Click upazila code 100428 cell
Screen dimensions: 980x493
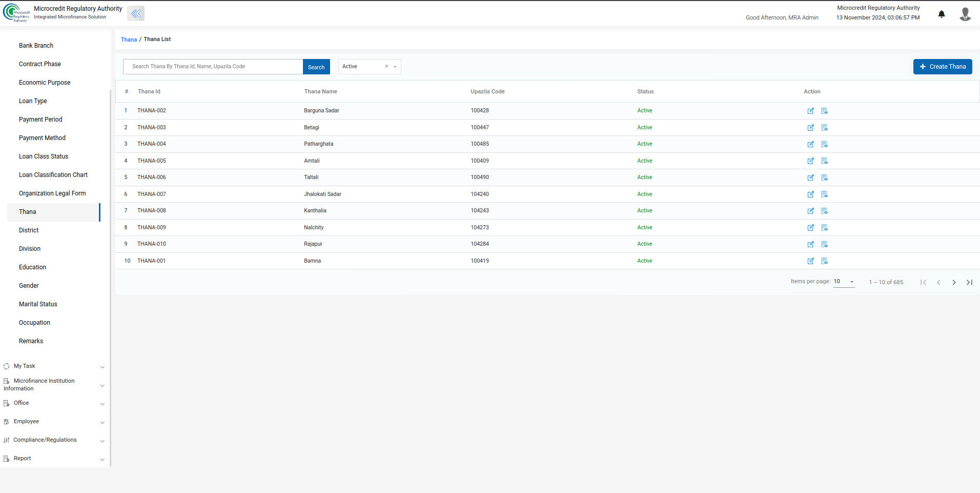pos(480,111)
